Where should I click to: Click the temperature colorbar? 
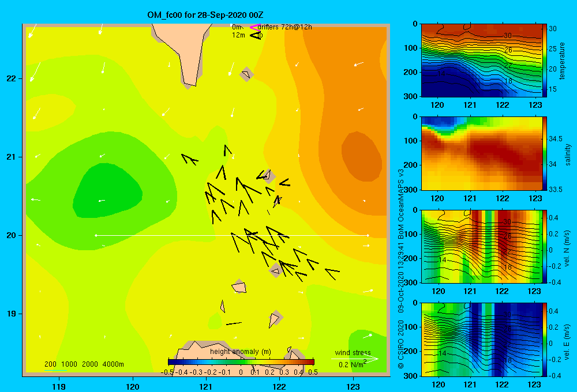click(x=545, y=61)
